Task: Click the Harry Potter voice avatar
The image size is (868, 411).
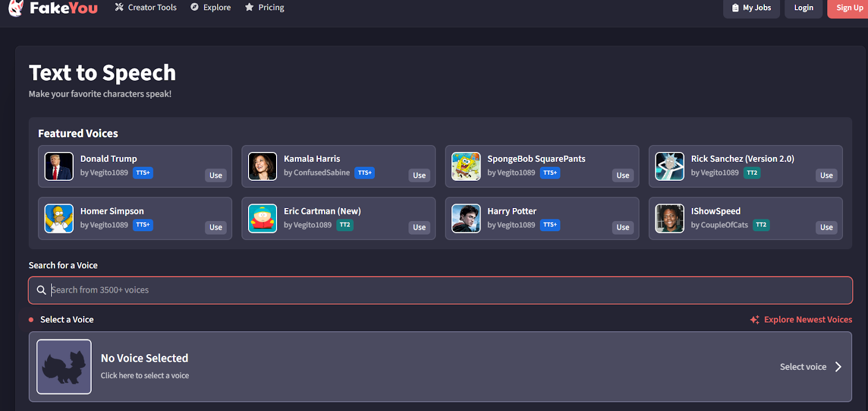Action: point(466,218)
